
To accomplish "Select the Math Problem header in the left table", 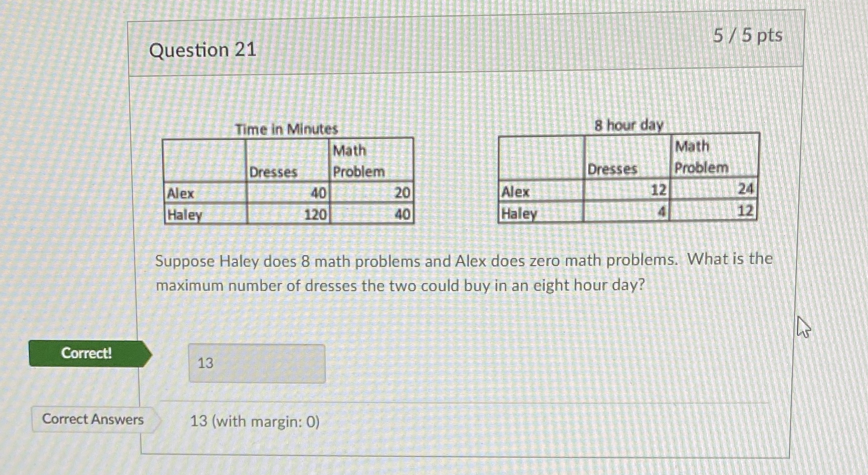I will [358, 160].
